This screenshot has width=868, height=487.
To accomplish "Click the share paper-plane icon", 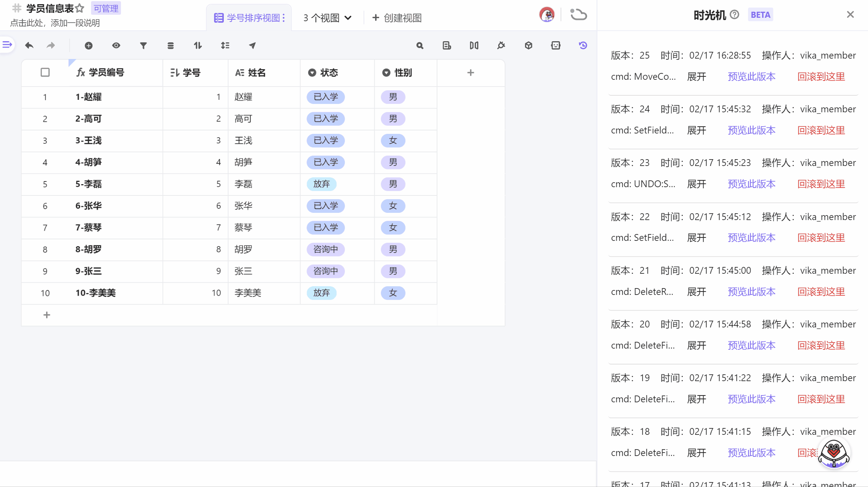I will point(252,45).
